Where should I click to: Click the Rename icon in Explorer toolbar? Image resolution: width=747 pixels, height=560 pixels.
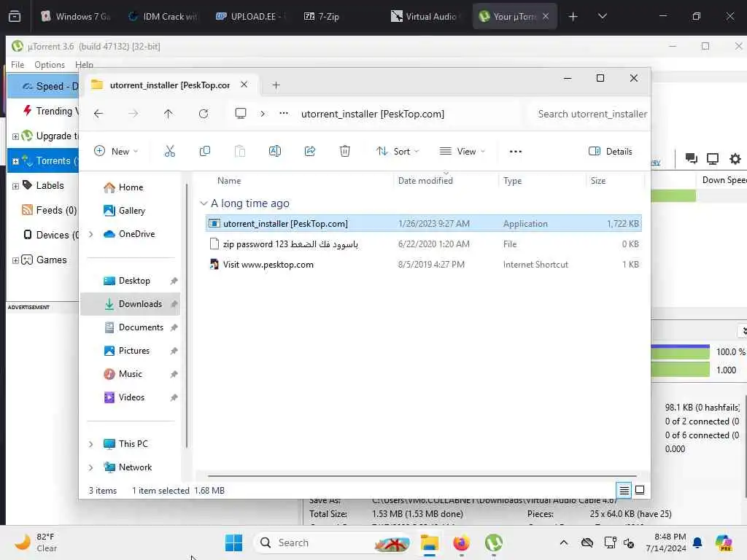pos(275,152)
